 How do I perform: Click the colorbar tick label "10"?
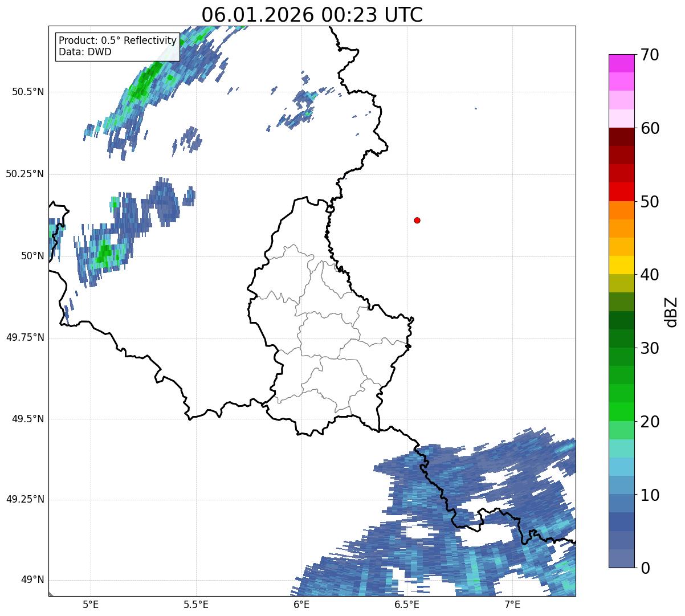pos(650,495)
